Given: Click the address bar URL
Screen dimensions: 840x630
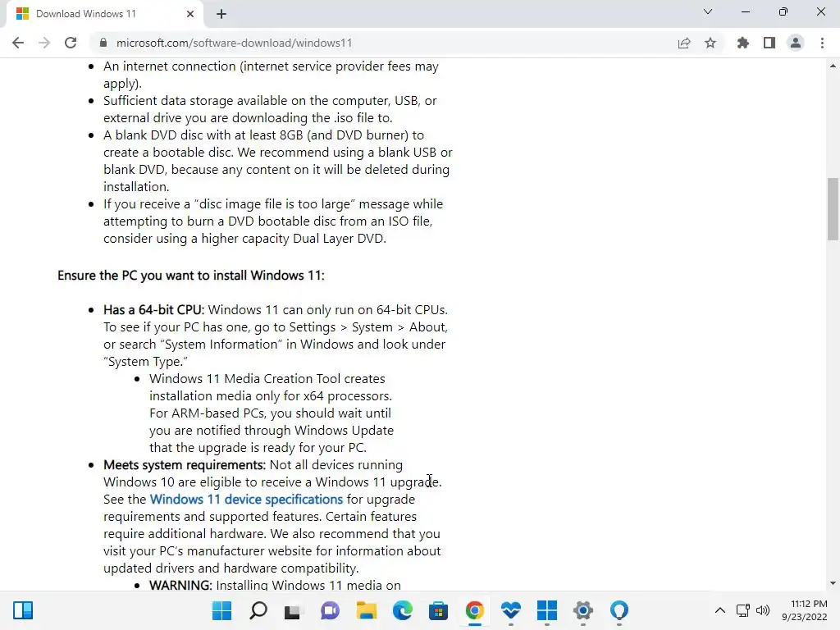Looking at the screenshot, I should pyautogui.click(x=234, y=43).
